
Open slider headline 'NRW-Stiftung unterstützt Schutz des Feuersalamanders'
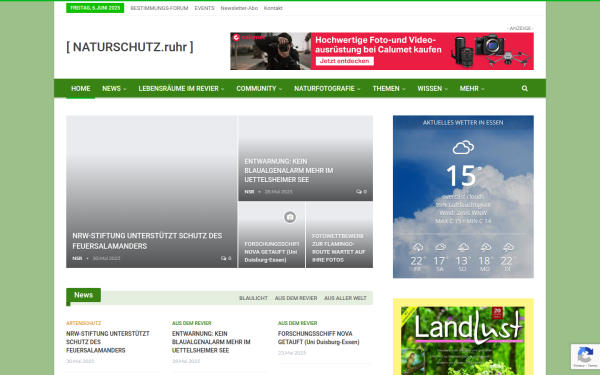pyautogui.click(x=147, y=241)
